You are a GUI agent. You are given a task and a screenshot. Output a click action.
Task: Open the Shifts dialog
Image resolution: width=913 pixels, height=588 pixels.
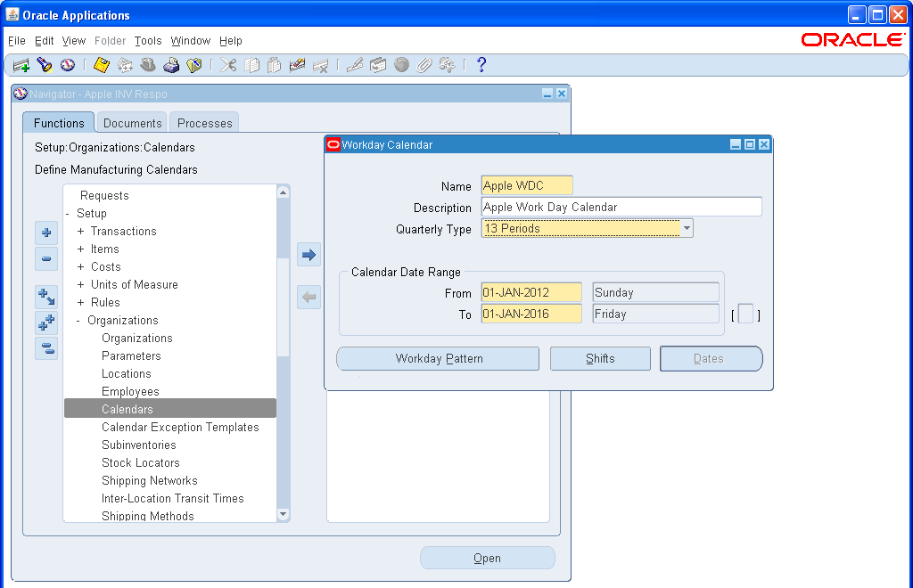click(x=599, y=358)
